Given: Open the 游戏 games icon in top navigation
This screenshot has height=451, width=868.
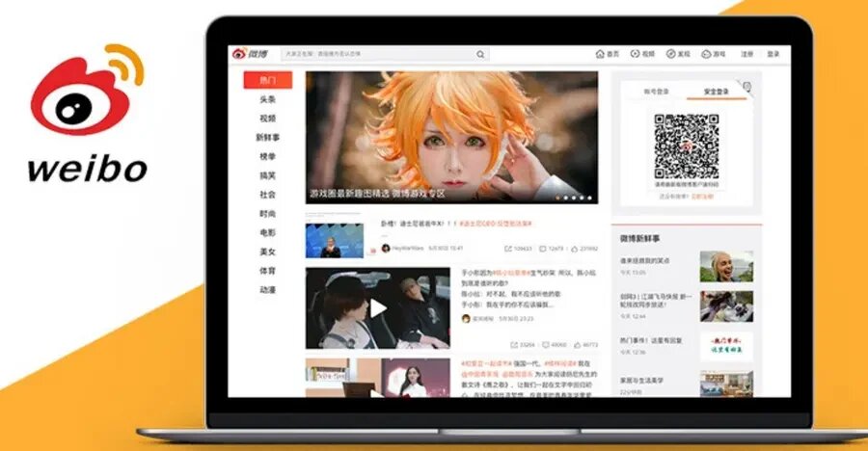Looking at the screenshot, I should (x=706, y=54).
